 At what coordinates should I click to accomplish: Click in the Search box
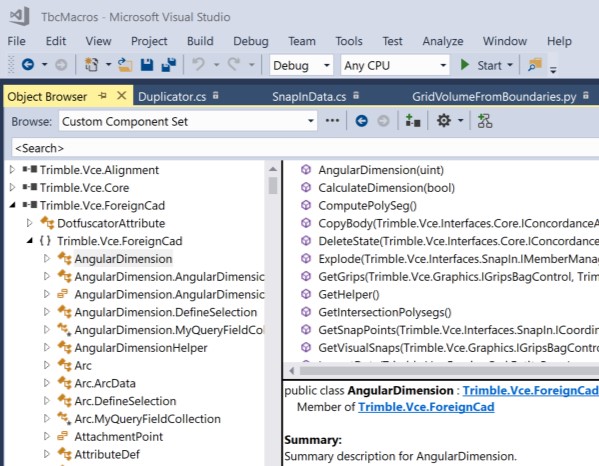tap(305, 148)
